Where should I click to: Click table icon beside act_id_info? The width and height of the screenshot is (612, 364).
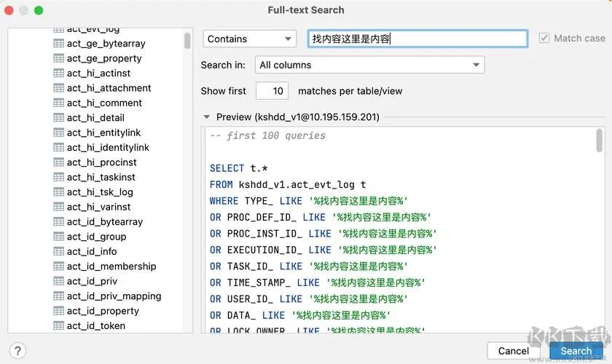tap(58, 251)
